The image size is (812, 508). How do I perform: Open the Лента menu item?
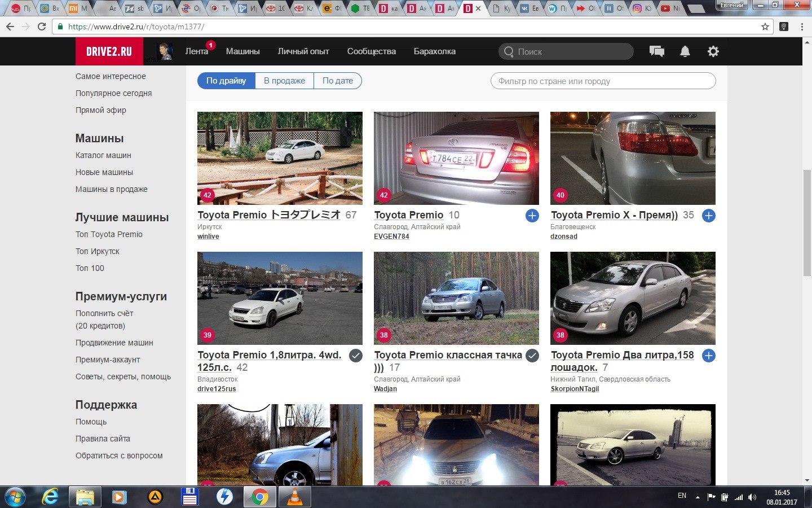click(197, 51)
